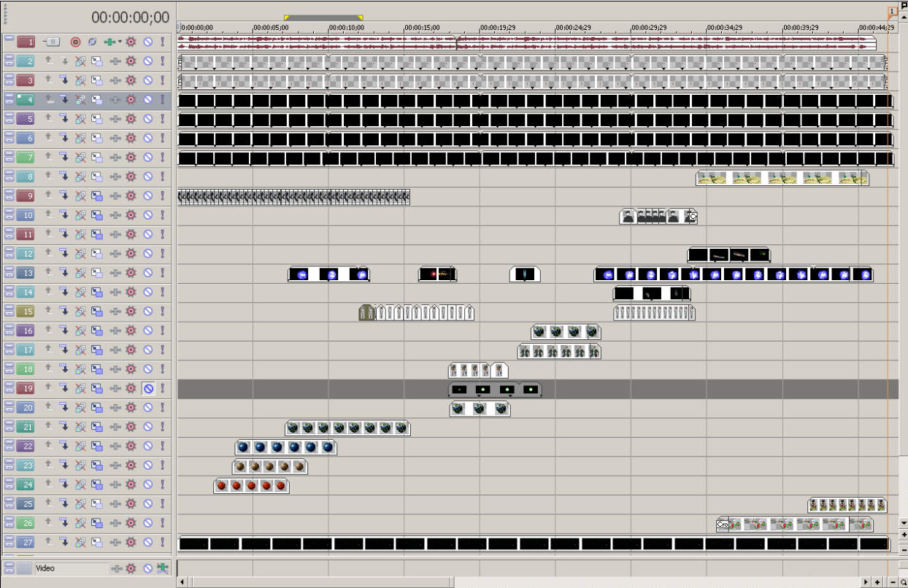908x588 pixels.
Task: Minimize track 2 using its top button
Action: pos(9,58)
